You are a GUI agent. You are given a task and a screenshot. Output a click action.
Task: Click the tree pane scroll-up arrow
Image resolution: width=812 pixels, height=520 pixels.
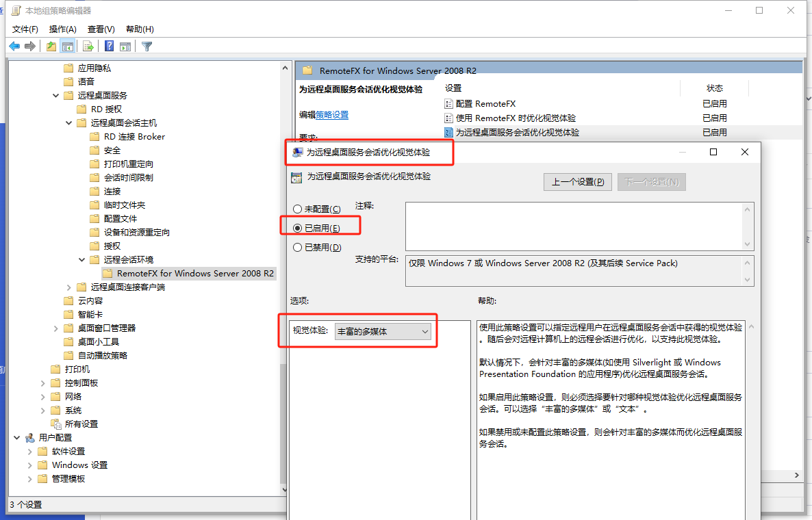pos(284,68)
